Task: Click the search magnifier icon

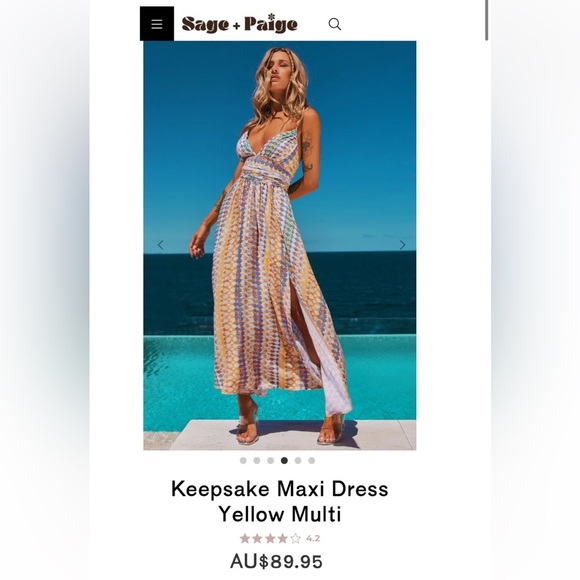Action: (x=335, y=24)
